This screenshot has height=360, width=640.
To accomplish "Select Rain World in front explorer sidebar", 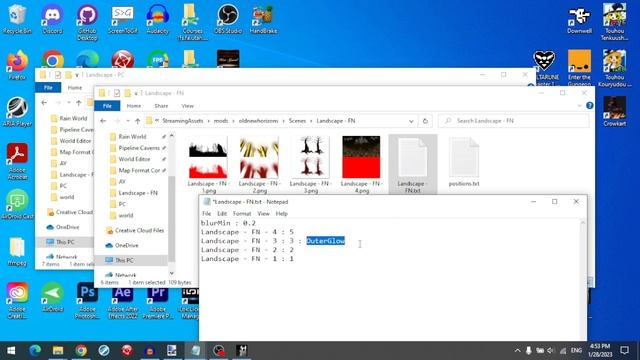I will click(132, 137).
